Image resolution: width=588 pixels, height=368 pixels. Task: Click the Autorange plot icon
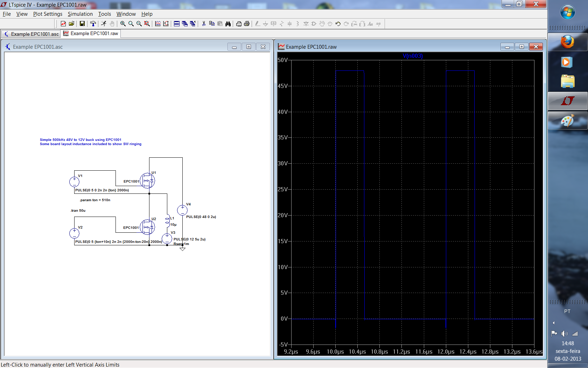[x=158, y=23]
